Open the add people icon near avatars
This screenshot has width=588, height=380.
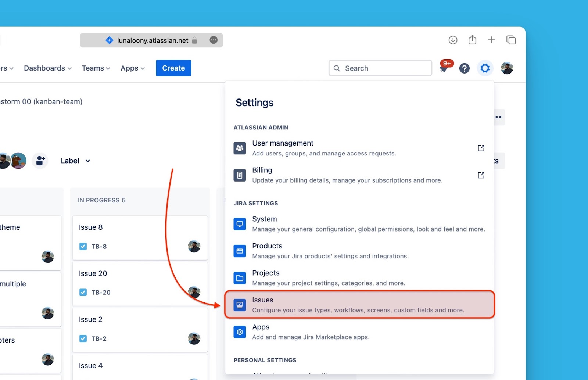click(40, 161)
